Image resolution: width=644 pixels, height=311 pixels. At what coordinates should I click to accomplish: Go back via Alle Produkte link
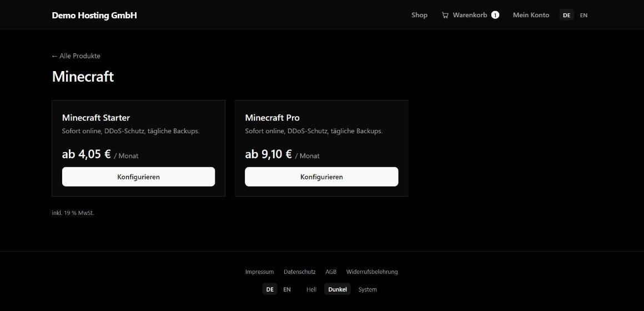click(x=76, y=56)
